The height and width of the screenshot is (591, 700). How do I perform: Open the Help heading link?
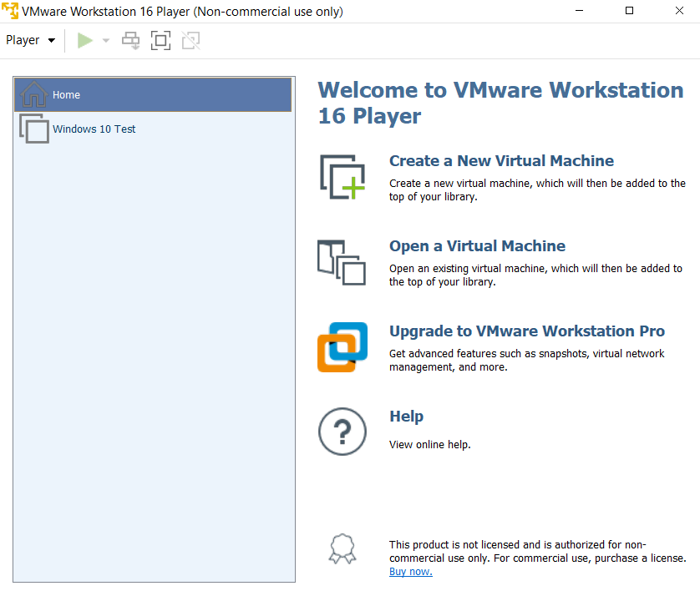coord(406,417)
